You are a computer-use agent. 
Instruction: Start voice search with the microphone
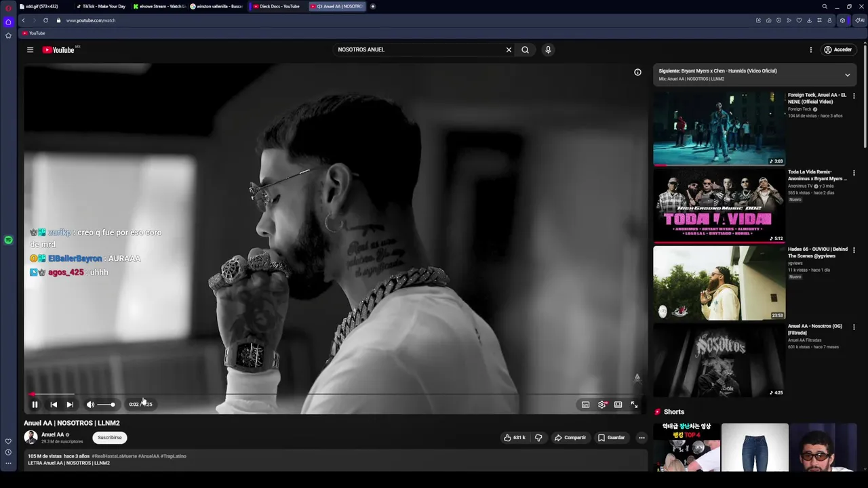[x=548, y=49]
